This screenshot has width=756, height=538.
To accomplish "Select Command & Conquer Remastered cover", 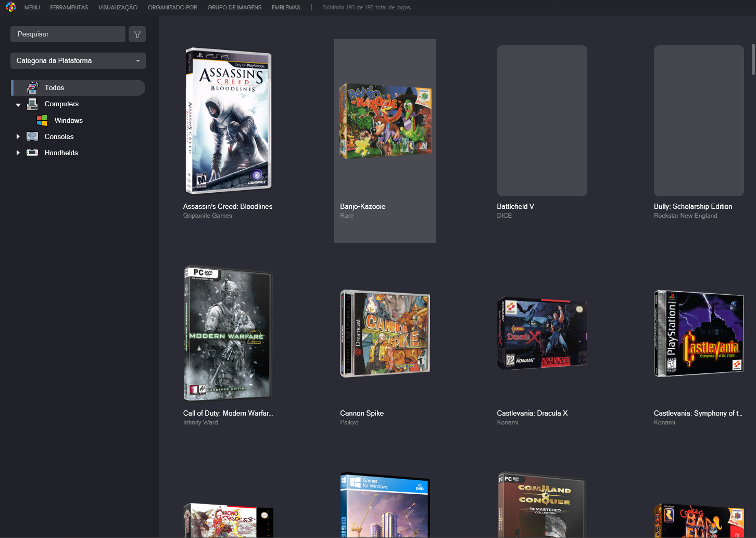I will pyautogui.click(x=542, y=505).
